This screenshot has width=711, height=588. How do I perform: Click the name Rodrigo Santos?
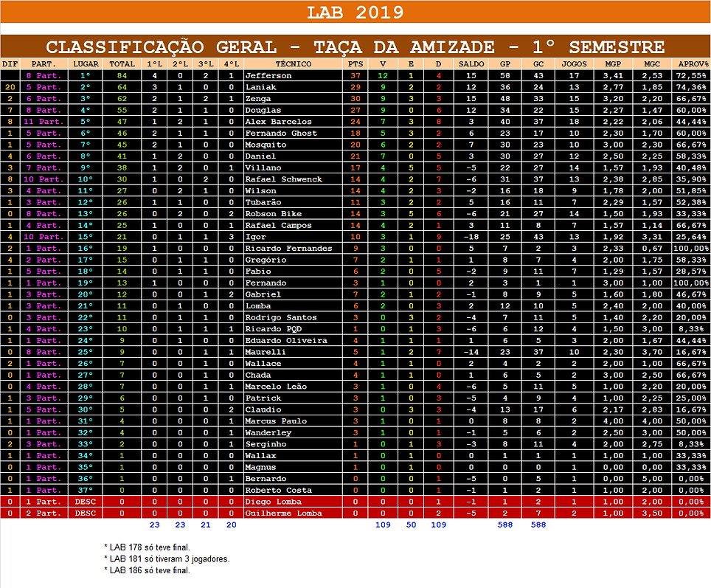(x=281, y=317)
